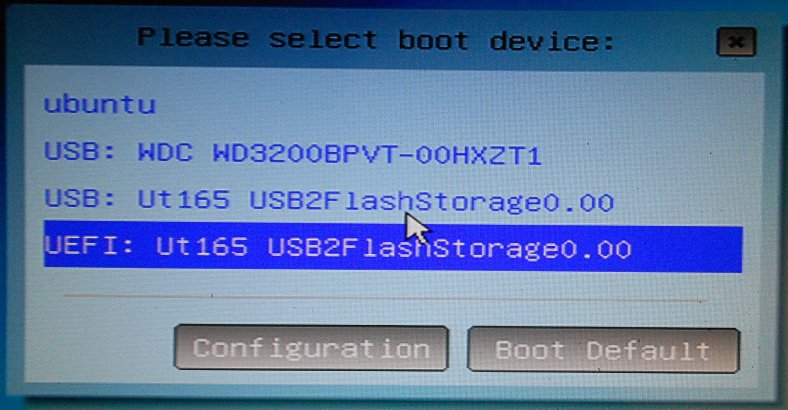This screenshot has height=410, width=788.
Task: Click empty space right of ubuntu entry
Action: point(452,104)
